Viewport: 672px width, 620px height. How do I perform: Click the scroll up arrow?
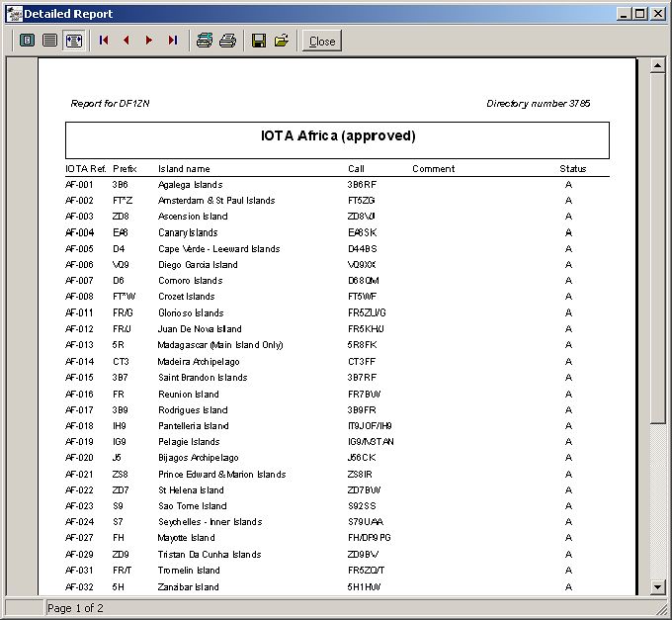[657, 65]
